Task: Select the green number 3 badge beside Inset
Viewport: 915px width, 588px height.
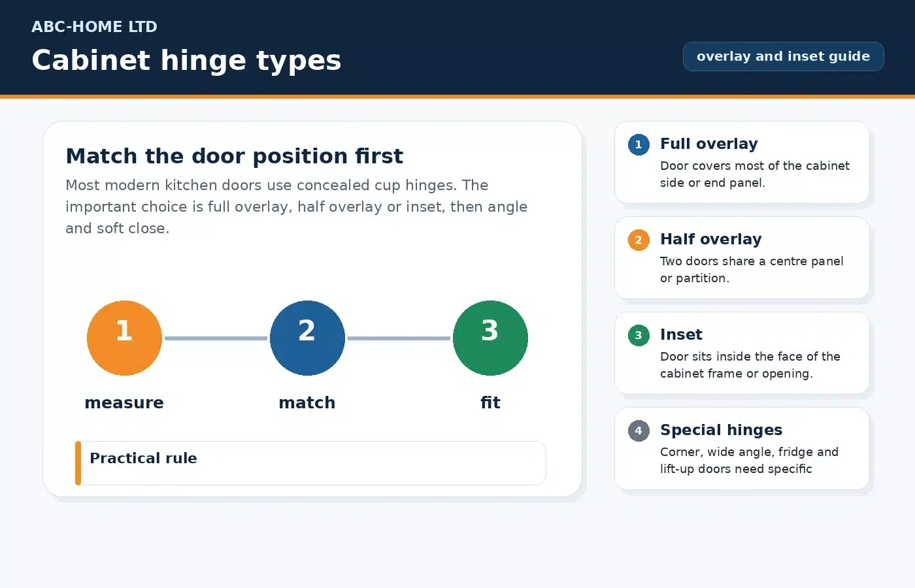Action: tap(639, 335)
